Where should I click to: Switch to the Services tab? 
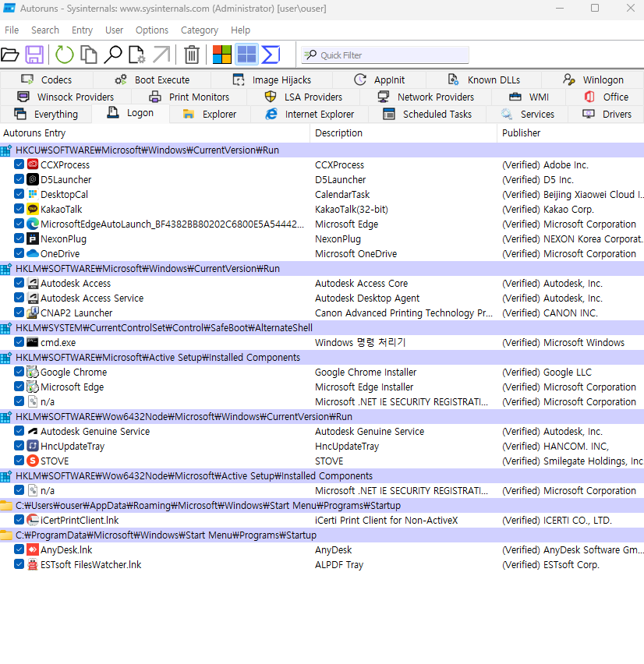[x=528, y=114]
